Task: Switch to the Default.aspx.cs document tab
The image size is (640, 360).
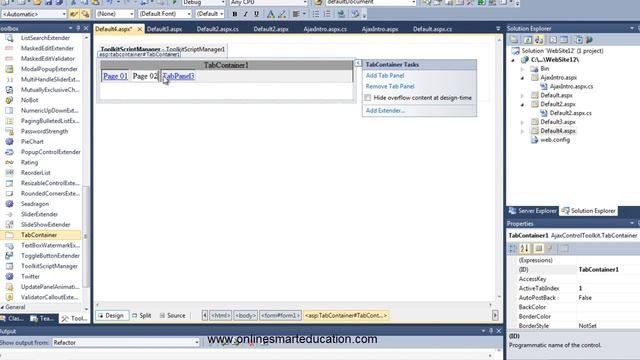Action: coord(432,29)
